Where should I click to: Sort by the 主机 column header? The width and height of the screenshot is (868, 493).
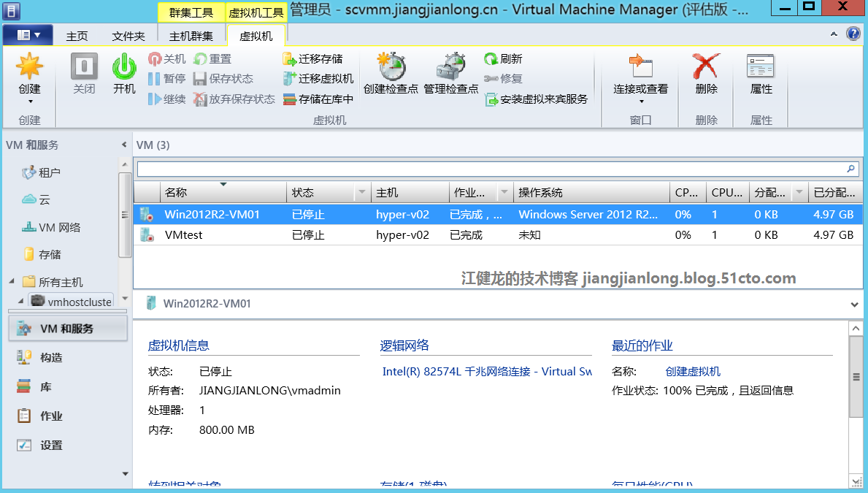[x=410, y=192]
